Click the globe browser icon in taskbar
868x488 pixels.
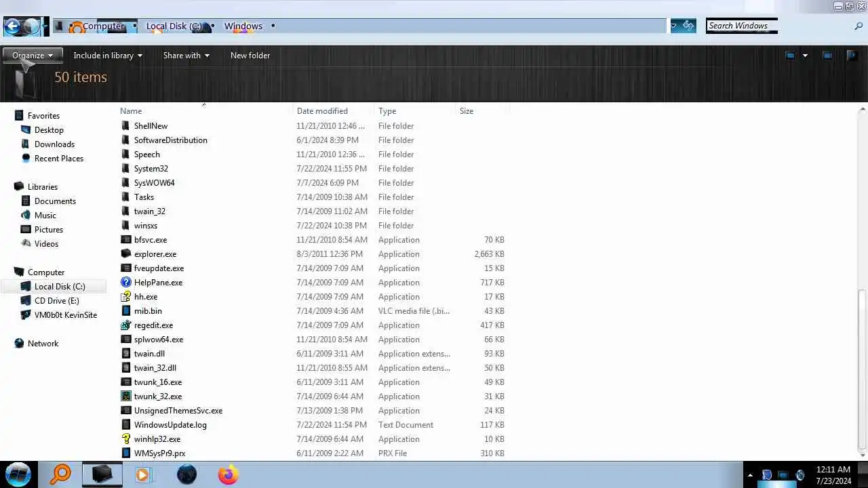(186, 474)
